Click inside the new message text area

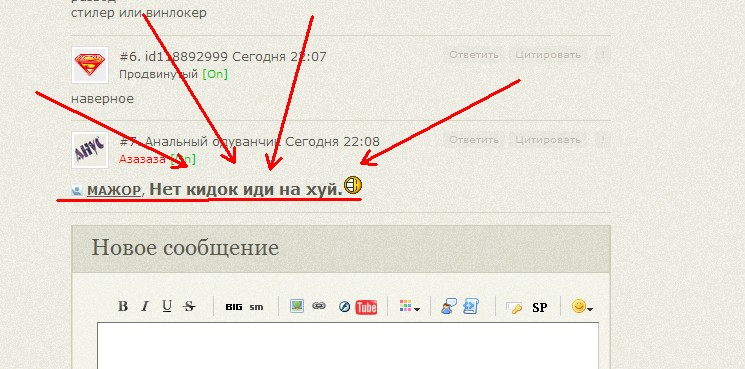tap(348, 345)
